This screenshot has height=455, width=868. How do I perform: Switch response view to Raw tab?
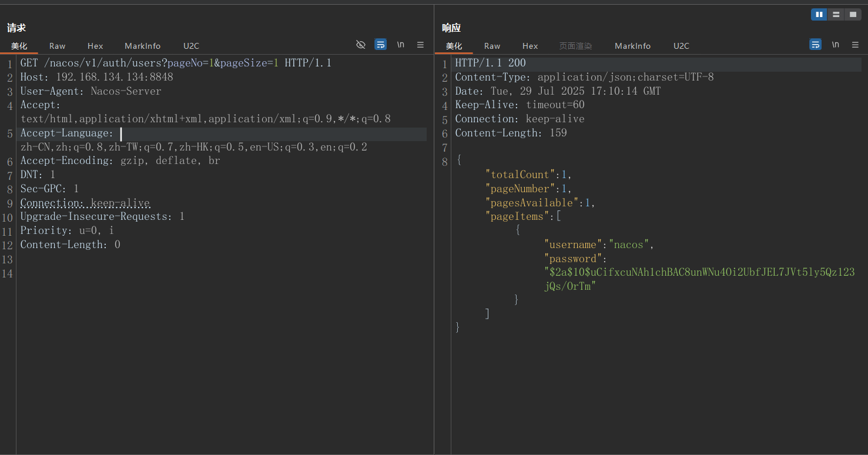point(492,46)
